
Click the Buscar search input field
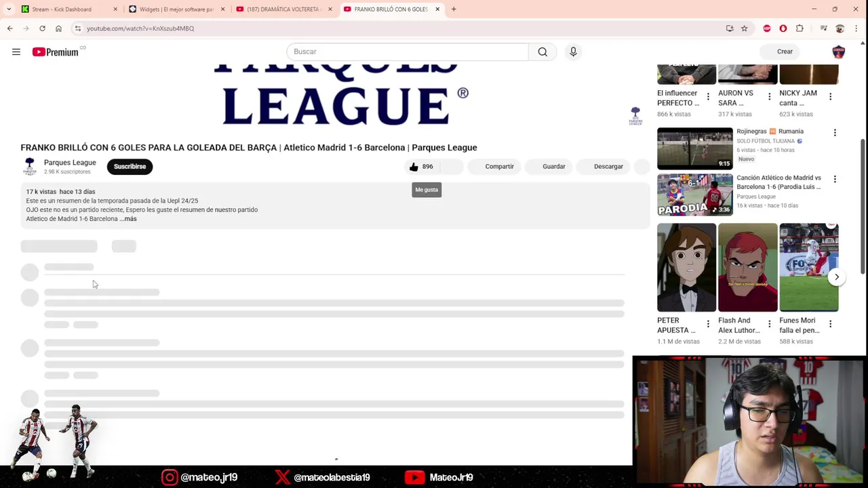coord(407,52)
